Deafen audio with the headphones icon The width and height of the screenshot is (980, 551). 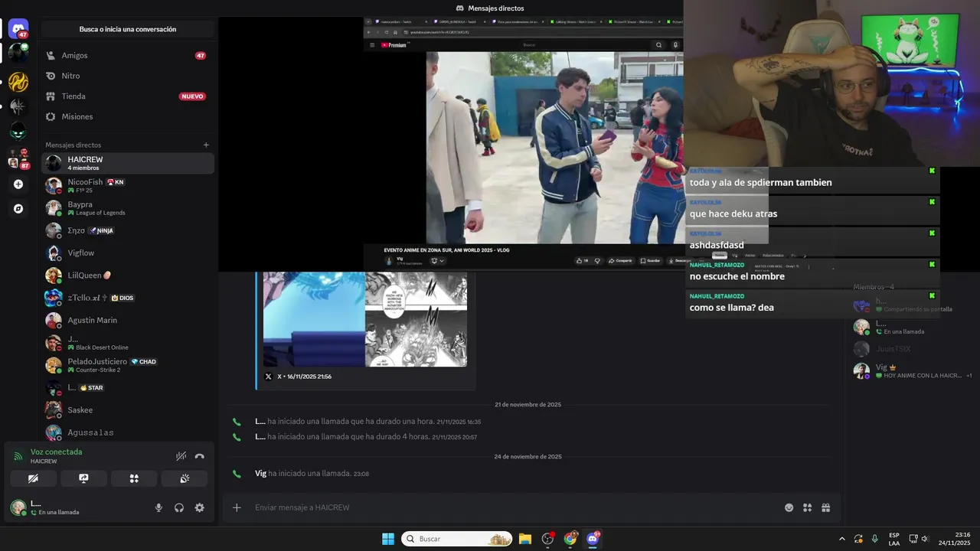pos(179,507)
